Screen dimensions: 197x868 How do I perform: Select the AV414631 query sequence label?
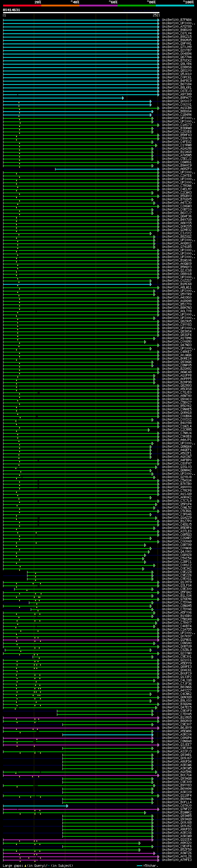point(11,10)
